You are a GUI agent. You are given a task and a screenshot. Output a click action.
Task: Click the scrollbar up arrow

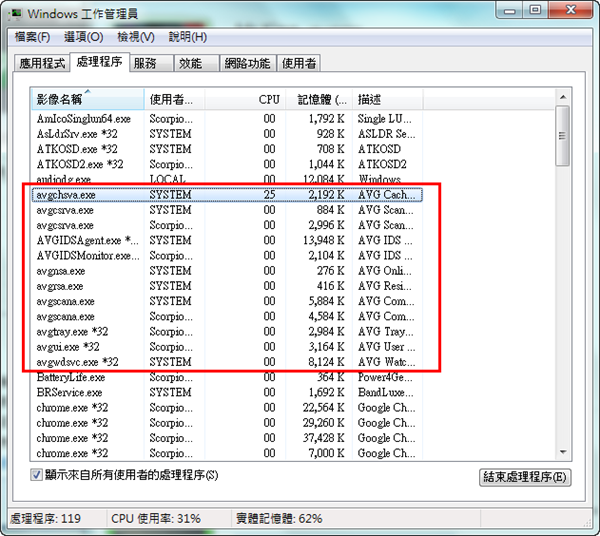(x=563, y=97)
